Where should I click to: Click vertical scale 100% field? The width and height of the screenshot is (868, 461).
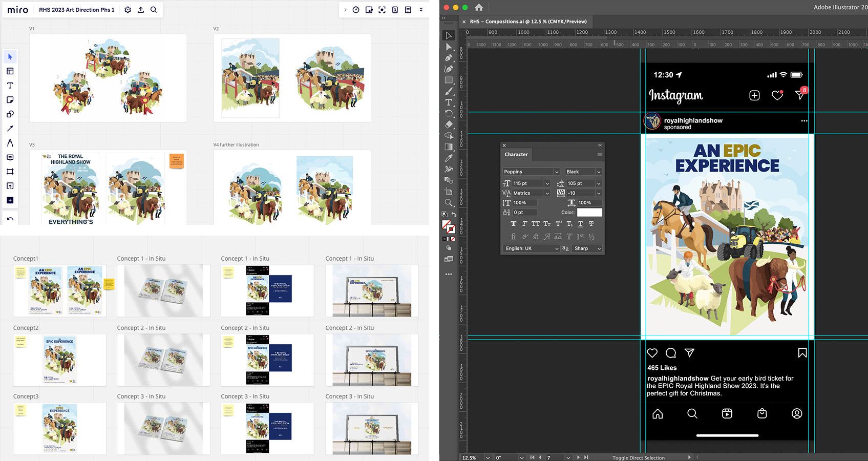click(x=524, y=203)
